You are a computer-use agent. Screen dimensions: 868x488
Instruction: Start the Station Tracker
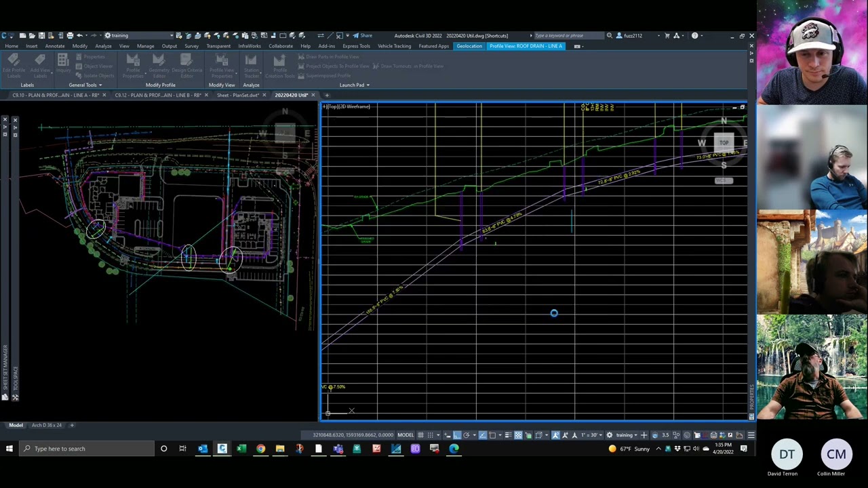tap(251, 65)
